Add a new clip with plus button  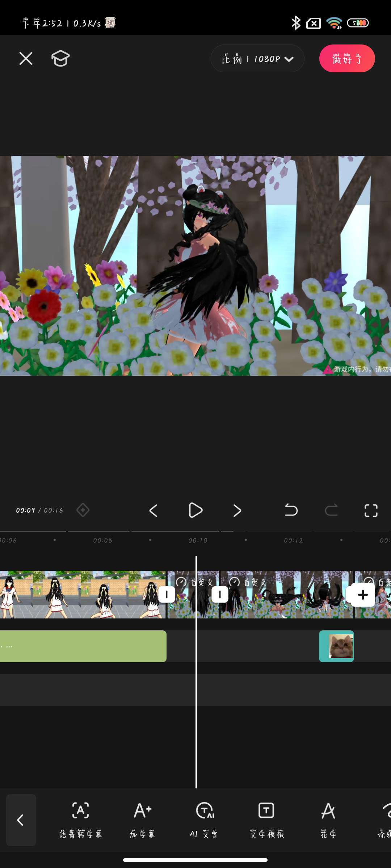(362, 595)
